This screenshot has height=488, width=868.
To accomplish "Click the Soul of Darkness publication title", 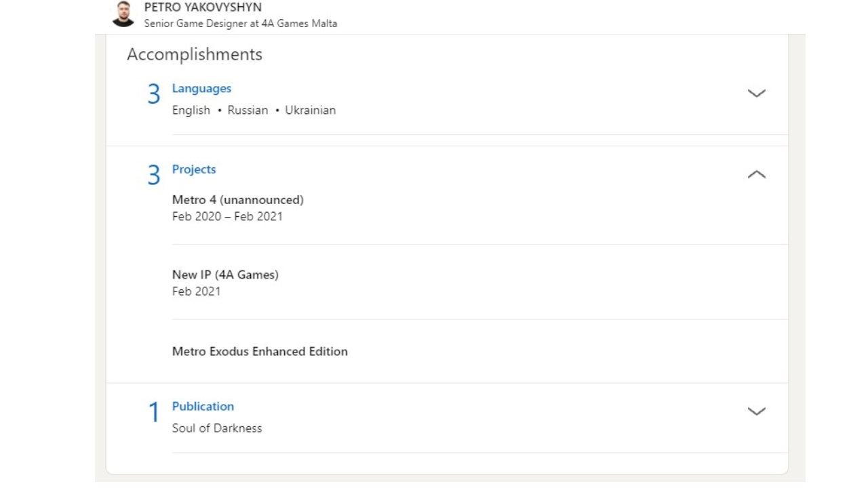I will [217, 428].
